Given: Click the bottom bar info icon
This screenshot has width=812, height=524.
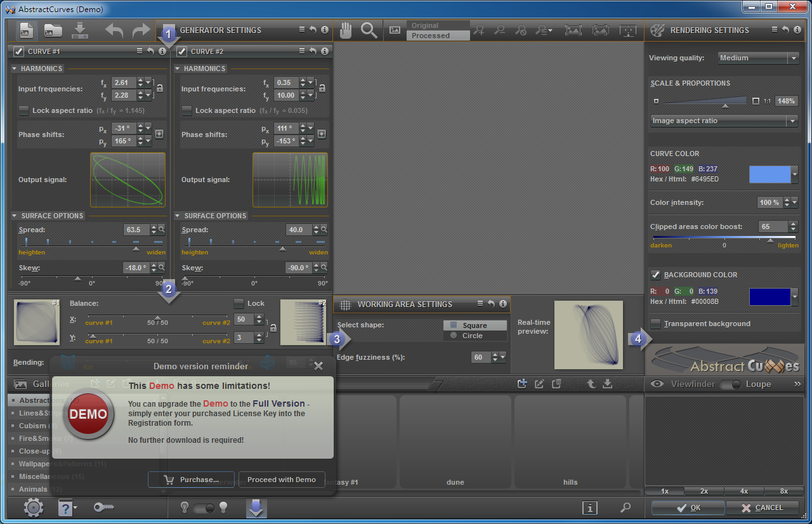Looking at the screenshot, I should point(590,508).
